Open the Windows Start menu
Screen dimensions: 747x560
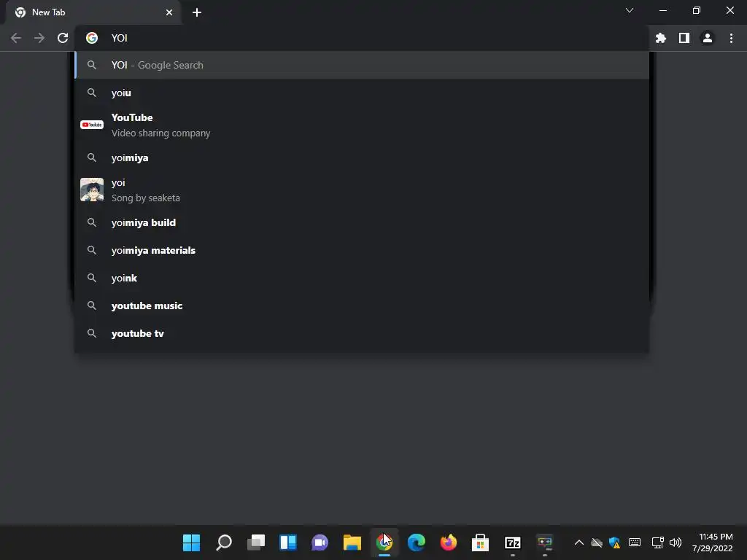tap(192, 542)
